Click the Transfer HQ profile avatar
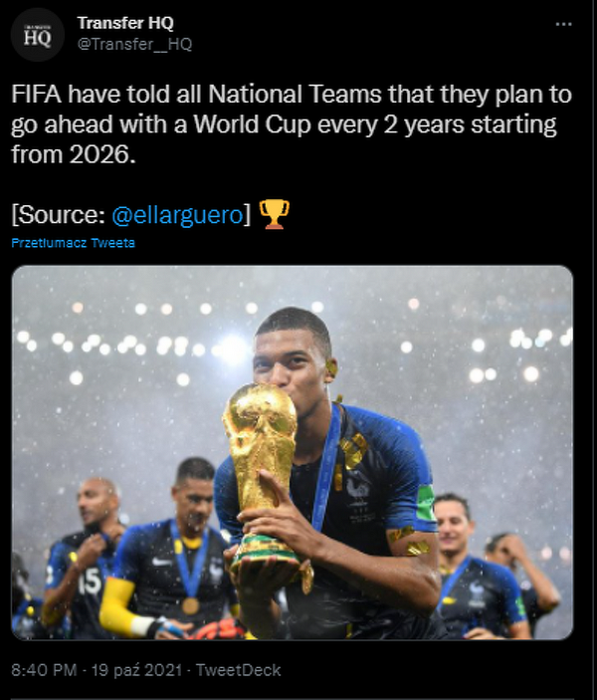This screenshot has width=597, height=700. (37, 35)
